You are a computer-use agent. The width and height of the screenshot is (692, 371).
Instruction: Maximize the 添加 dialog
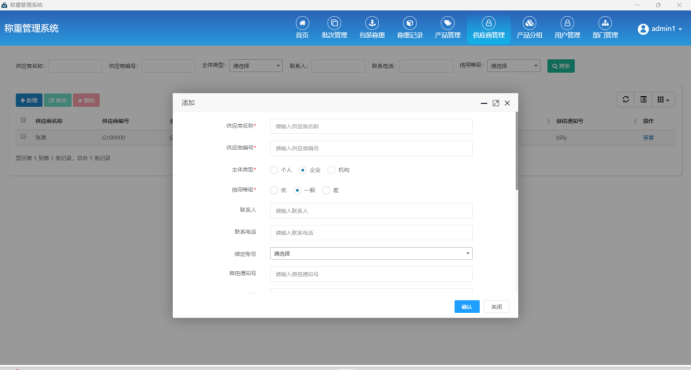[x=496, y=103]
